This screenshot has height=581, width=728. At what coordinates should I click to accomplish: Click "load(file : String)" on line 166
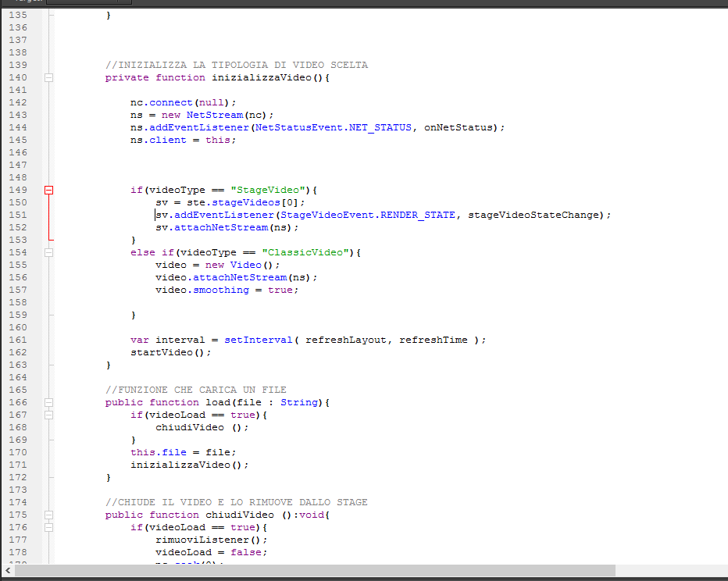pos(265,402)
